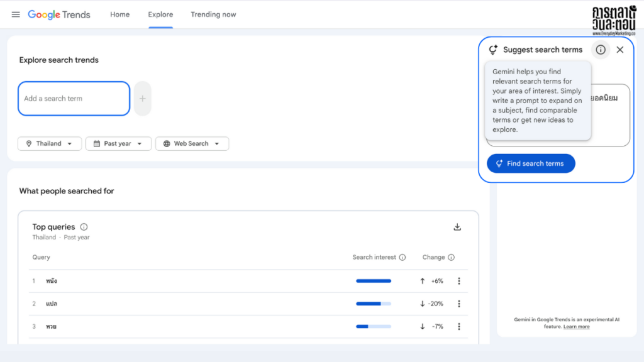Open the Web Search category dropdown

click(x=192, y=143)
